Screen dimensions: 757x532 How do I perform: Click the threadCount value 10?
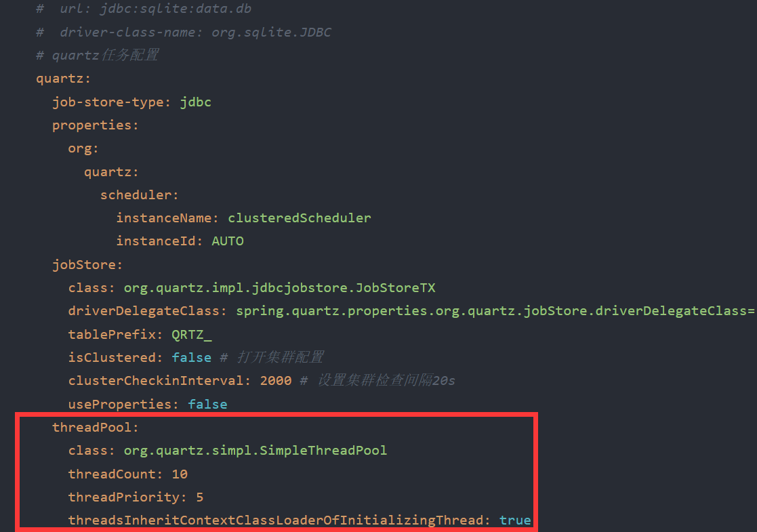(180, 474)
